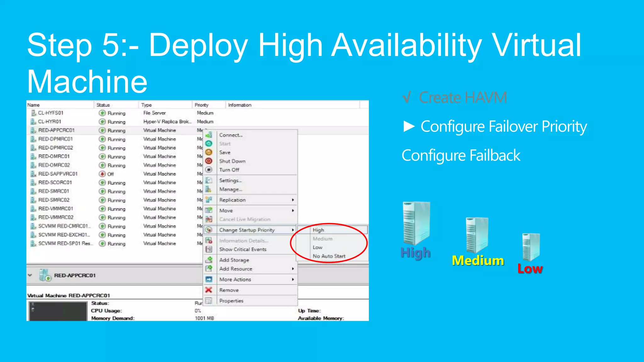Select the SCVMM RED-CMRC01 row
This screenshot has height=362, width=644.
point(115,226)
